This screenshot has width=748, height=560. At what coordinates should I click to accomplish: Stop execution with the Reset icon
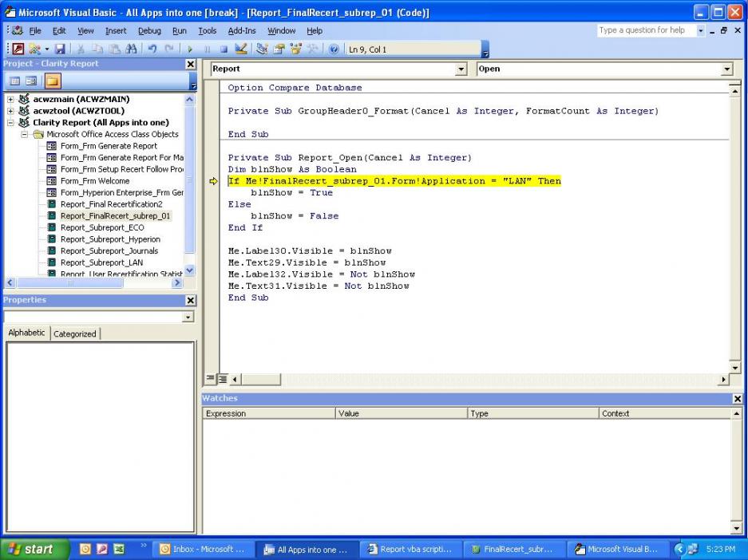point(224,49)
